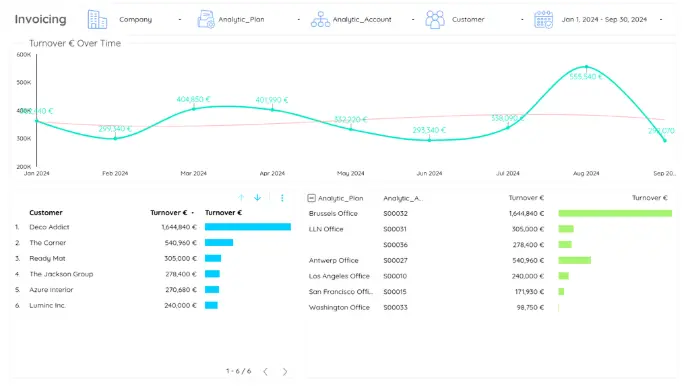Click account S00032 cell
The width and height of the screenshot is (690, 386).
click(x=395, y=213)
